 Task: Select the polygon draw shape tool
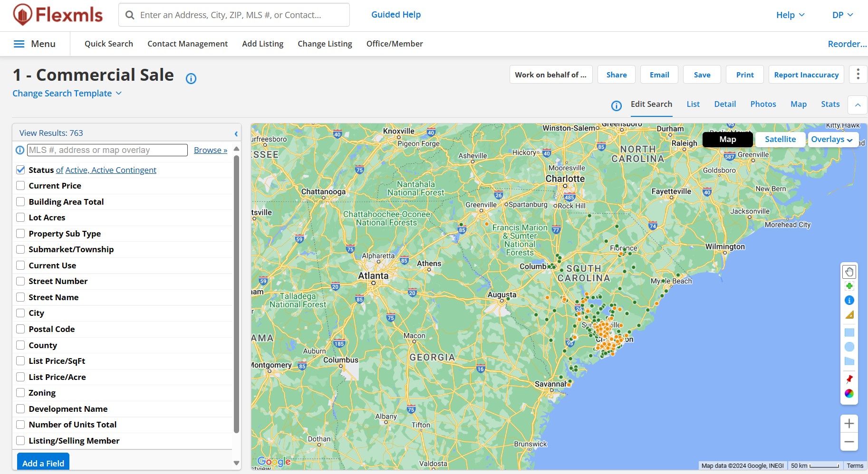click(849, 361)
